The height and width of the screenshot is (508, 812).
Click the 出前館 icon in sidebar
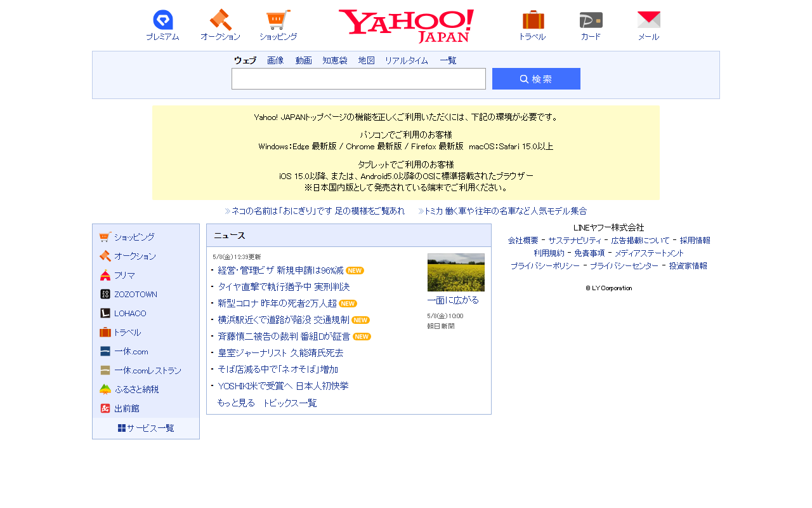[105, 408]
